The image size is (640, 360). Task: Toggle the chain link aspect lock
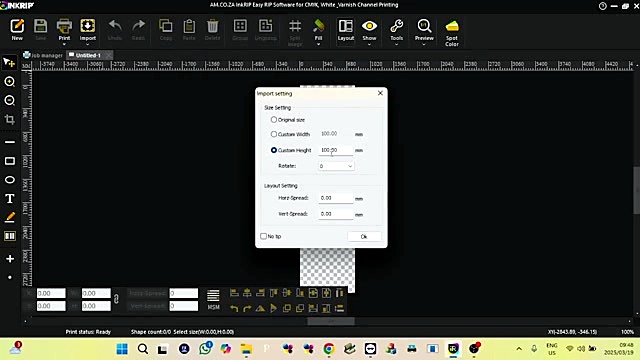coord(116,299)
